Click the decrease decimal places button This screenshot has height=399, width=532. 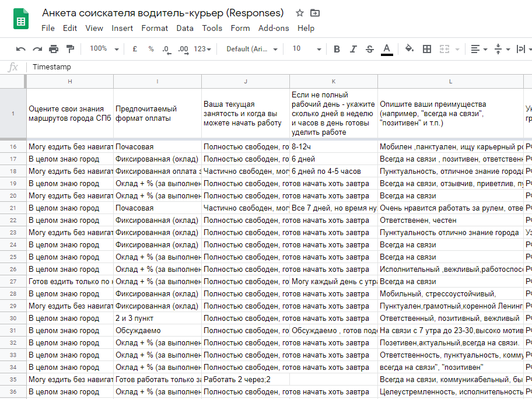[166, 49]
